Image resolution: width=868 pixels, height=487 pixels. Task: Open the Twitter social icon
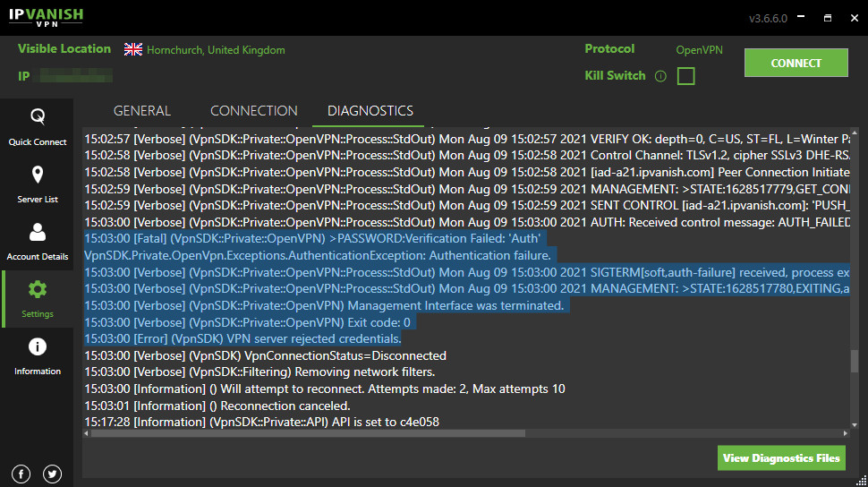[x=52, y=474]
